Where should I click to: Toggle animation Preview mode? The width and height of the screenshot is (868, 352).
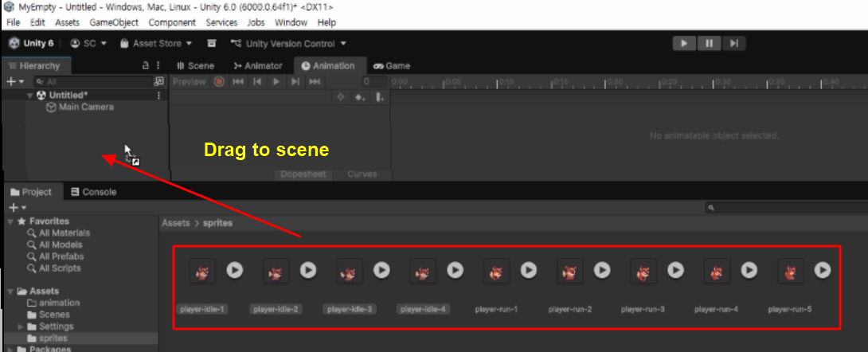[190, 82]
